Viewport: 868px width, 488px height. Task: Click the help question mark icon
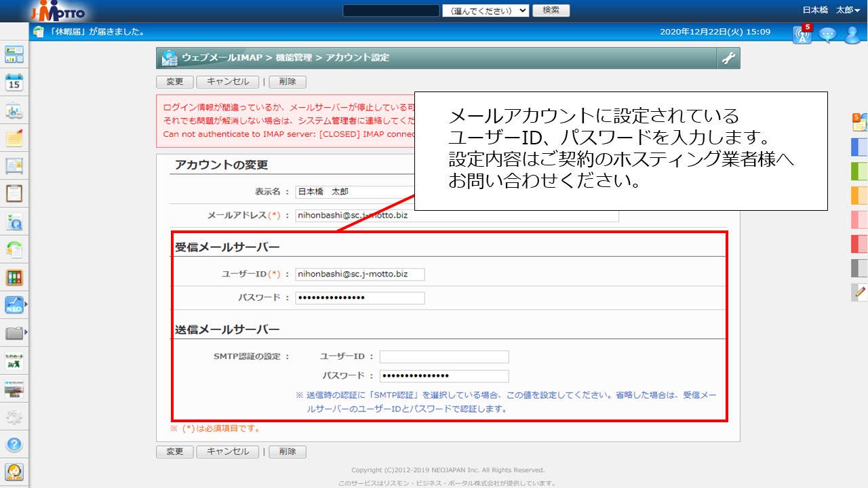coord(14,445)
